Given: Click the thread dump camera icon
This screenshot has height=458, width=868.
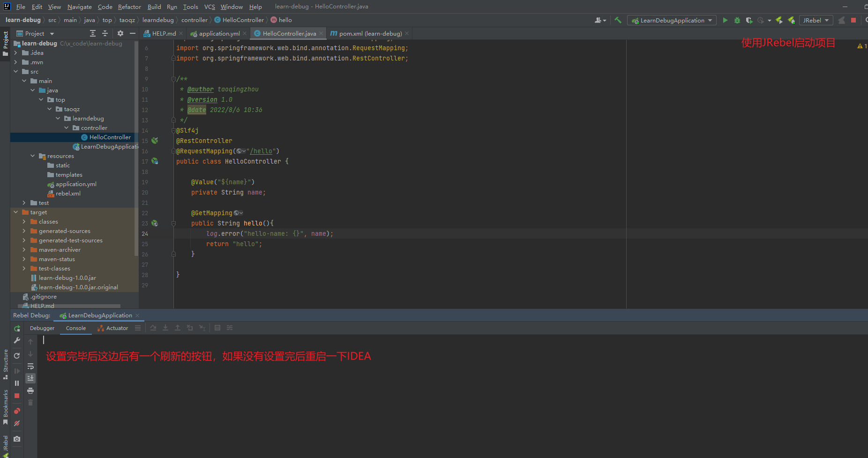Looking at the screenshot, I should [x=17, y=439].
